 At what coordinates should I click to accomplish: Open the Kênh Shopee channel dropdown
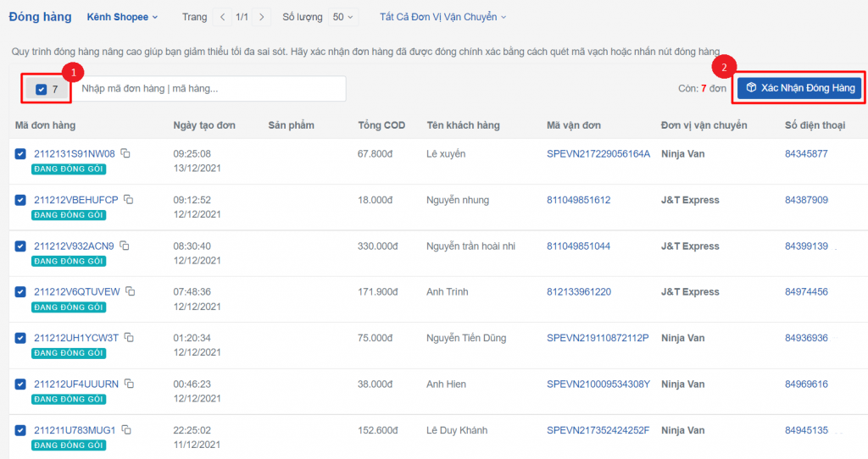coord(122,17)
